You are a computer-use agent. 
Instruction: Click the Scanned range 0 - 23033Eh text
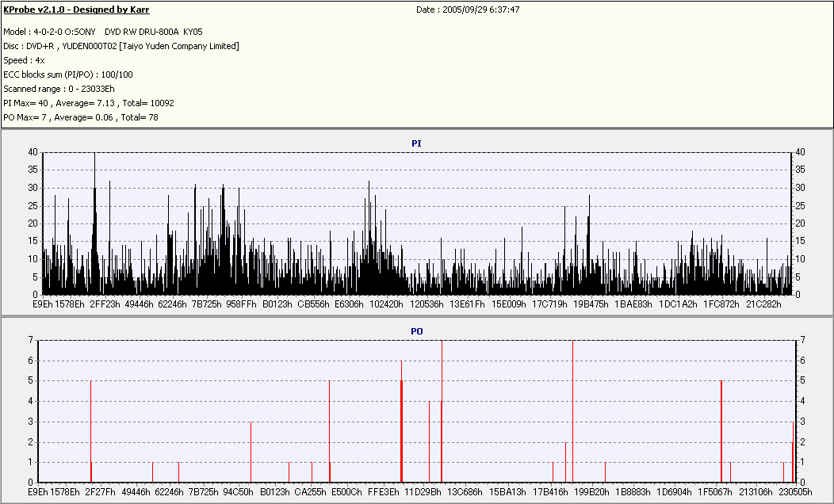59,89
